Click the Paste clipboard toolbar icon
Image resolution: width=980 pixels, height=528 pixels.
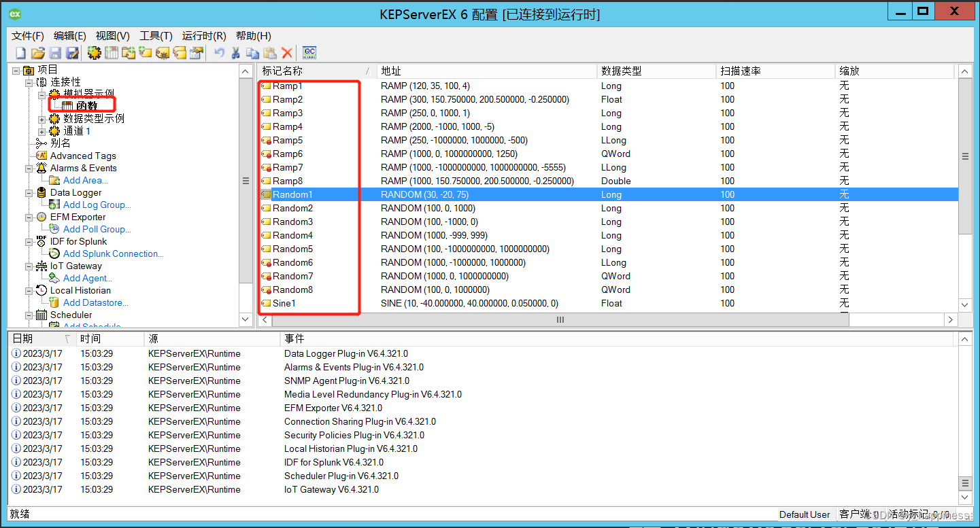270,53
